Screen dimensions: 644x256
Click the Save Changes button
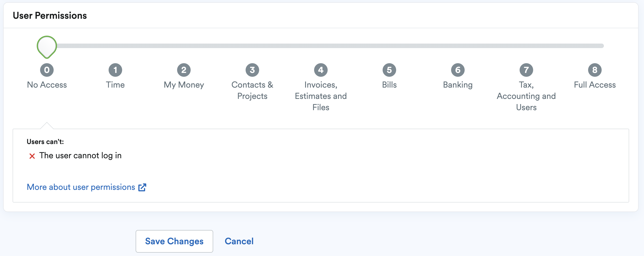point(174,241)
